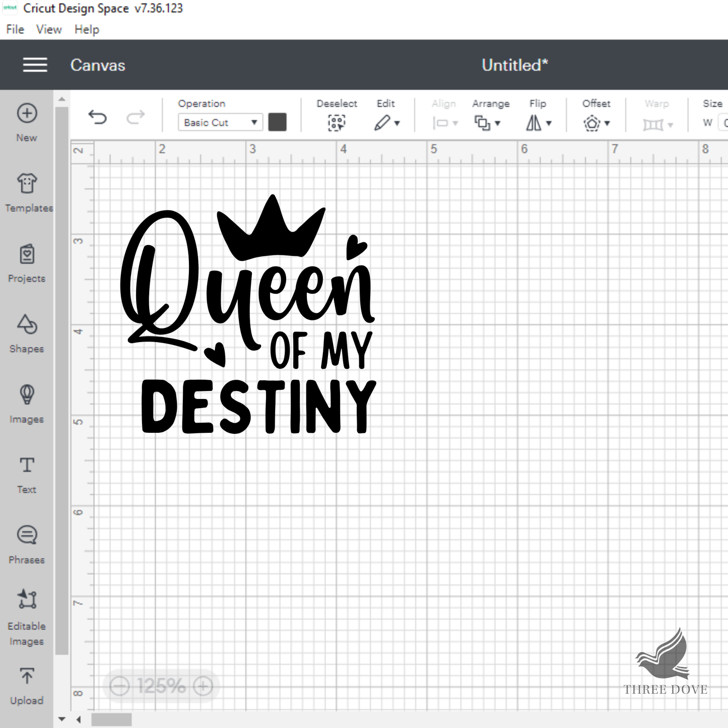Click the Upload icon
728x728 pixels.
(x=27, y=676)
